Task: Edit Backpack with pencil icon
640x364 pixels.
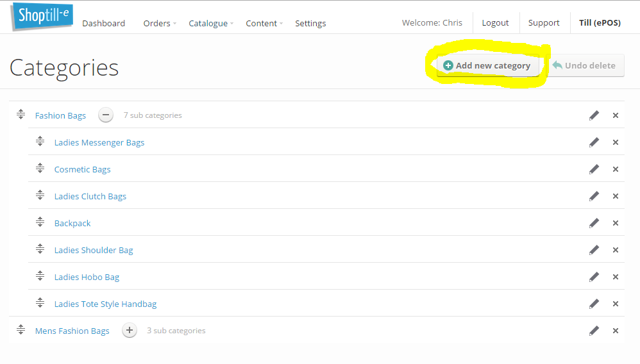Action: [594, 223]
